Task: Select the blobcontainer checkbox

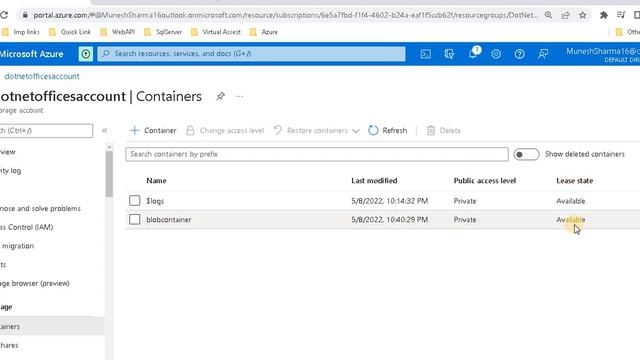Action: [134, 219]
